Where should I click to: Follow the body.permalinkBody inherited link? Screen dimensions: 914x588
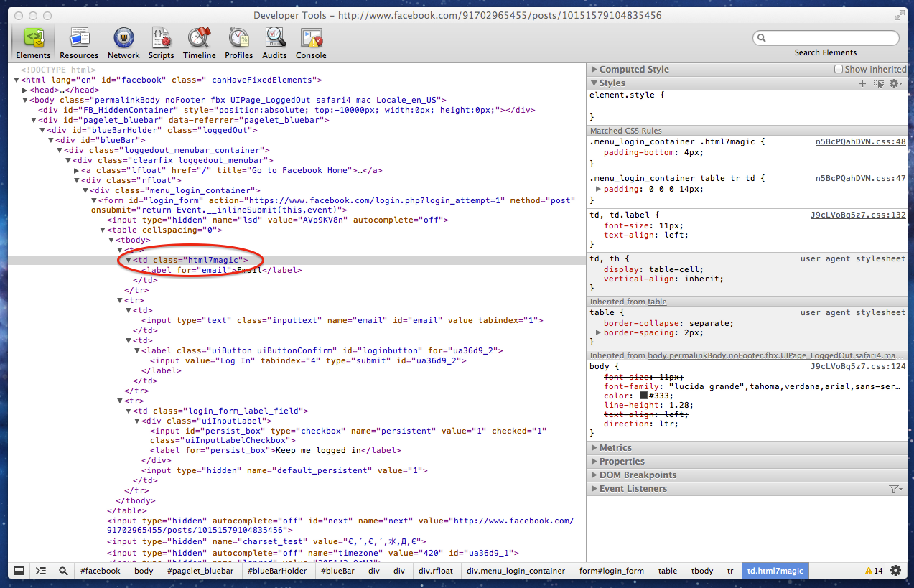777,355
